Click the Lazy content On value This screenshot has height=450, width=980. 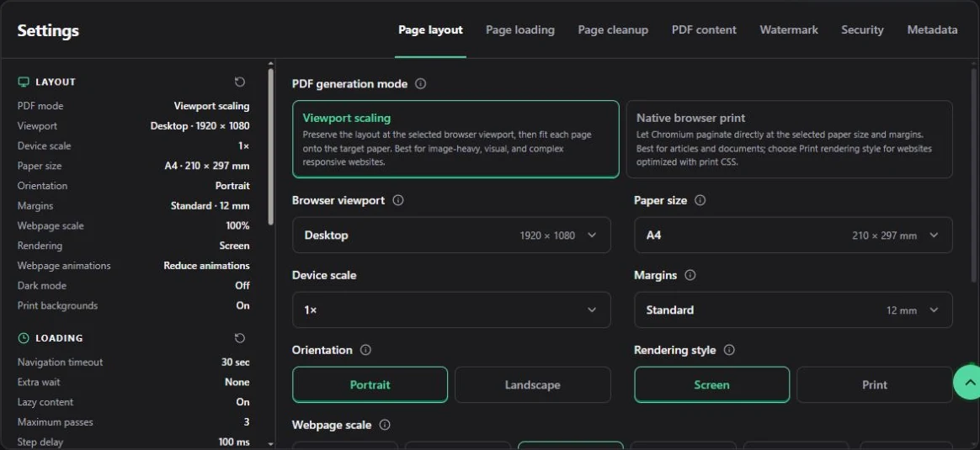pyautogui.click(x=243, y=402)
